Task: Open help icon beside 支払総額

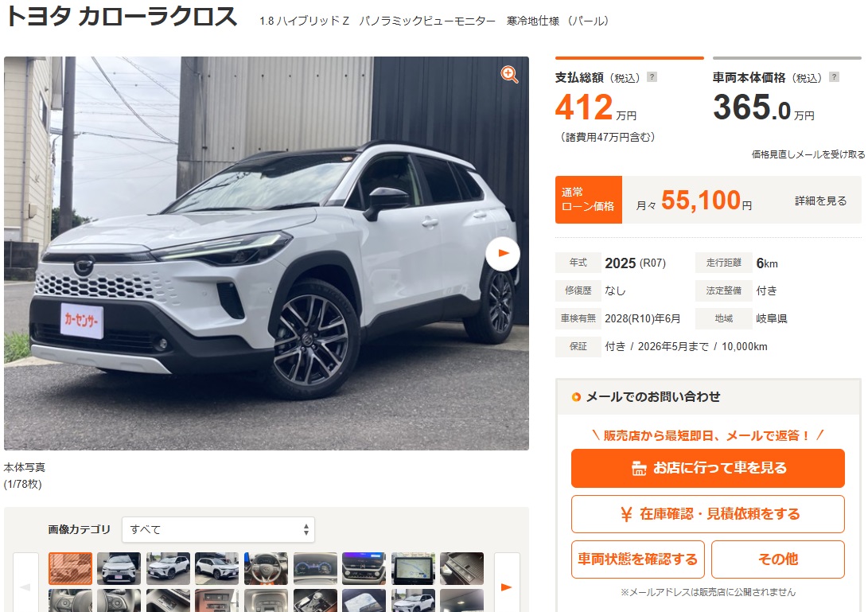Action: click(x=652, y=77)
